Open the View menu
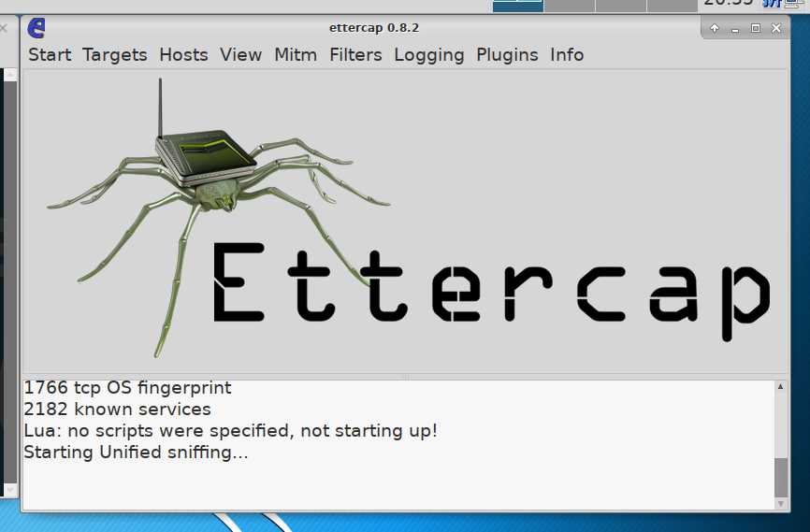 click(x=240, y=55)
